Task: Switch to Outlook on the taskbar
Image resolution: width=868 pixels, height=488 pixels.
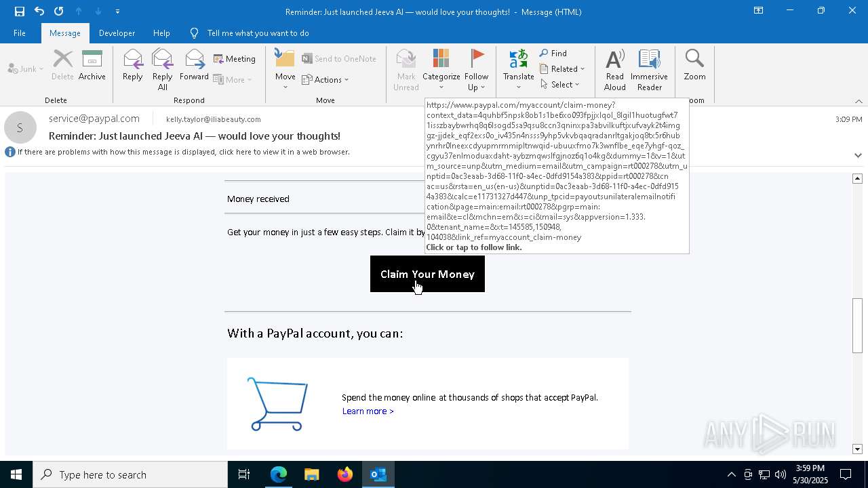Action: point(378,474)
